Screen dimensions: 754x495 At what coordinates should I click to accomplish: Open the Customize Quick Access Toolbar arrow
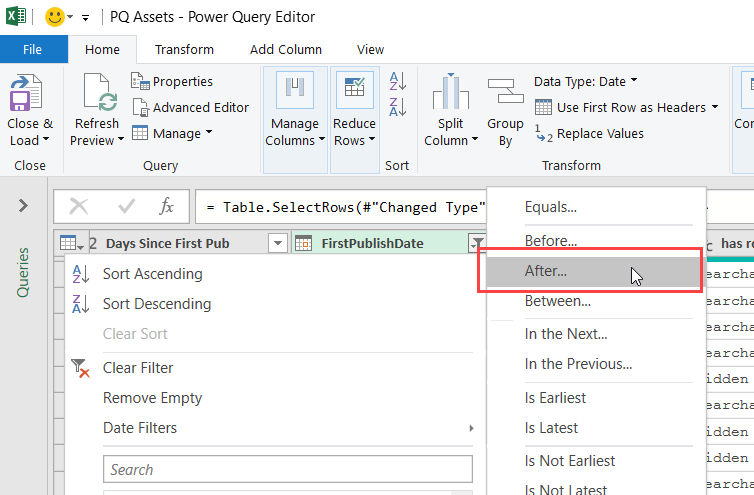coord(86,18)
